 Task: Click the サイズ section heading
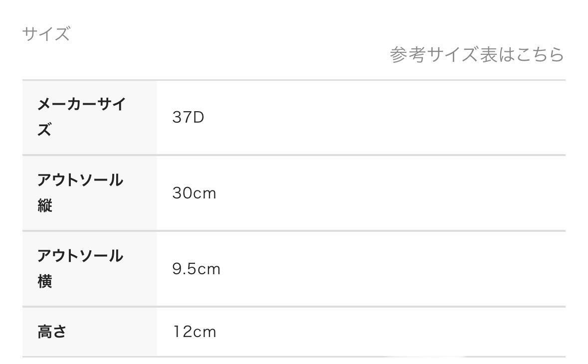[x=46, y=34]
